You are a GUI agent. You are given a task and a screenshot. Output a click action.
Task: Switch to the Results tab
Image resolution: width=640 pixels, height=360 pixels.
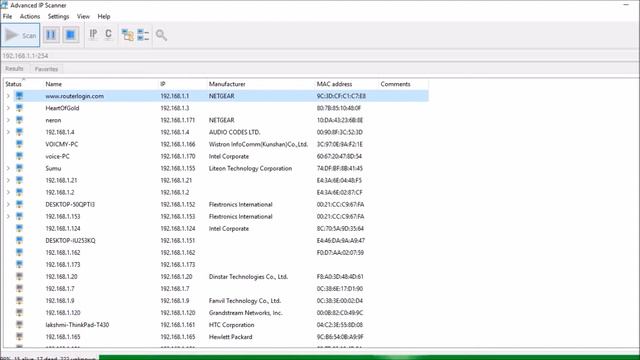pyautogui.click(x=14, y=69)
